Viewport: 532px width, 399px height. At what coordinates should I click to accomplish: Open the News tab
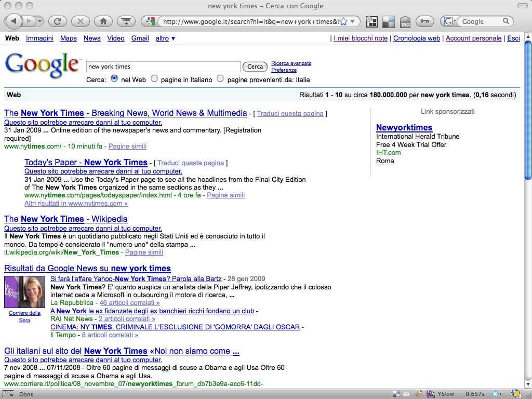[92, 38]
